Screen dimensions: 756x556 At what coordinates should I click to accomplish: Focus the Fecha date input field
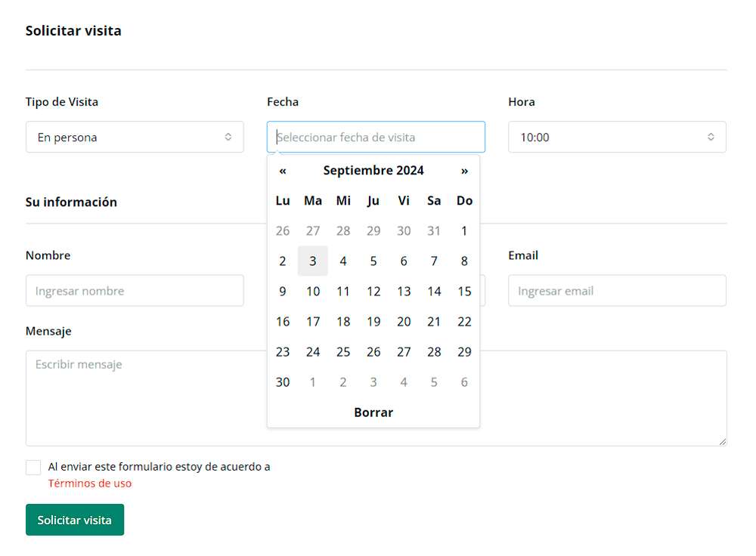pos(376,137)
